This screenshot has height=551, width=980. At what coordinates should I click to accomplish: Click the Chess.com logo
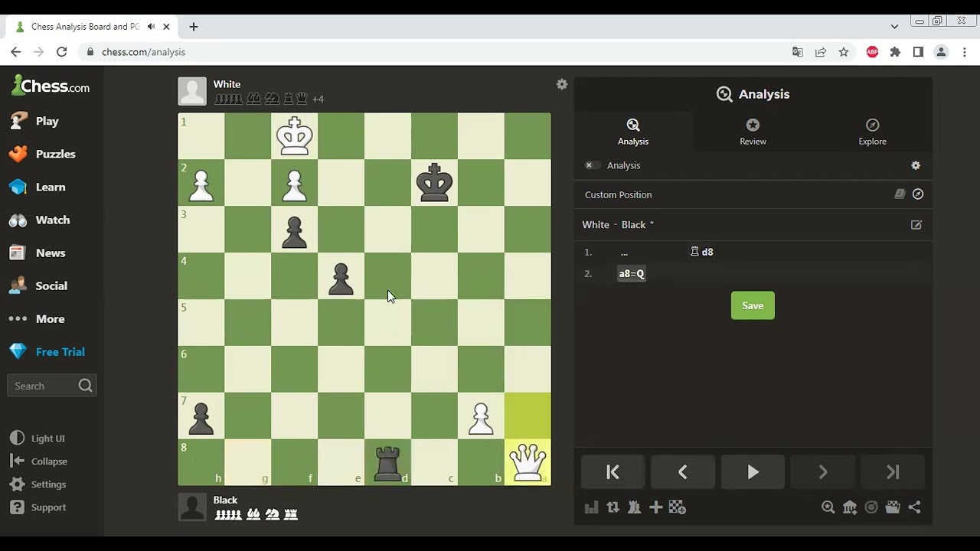click(51, 86)
